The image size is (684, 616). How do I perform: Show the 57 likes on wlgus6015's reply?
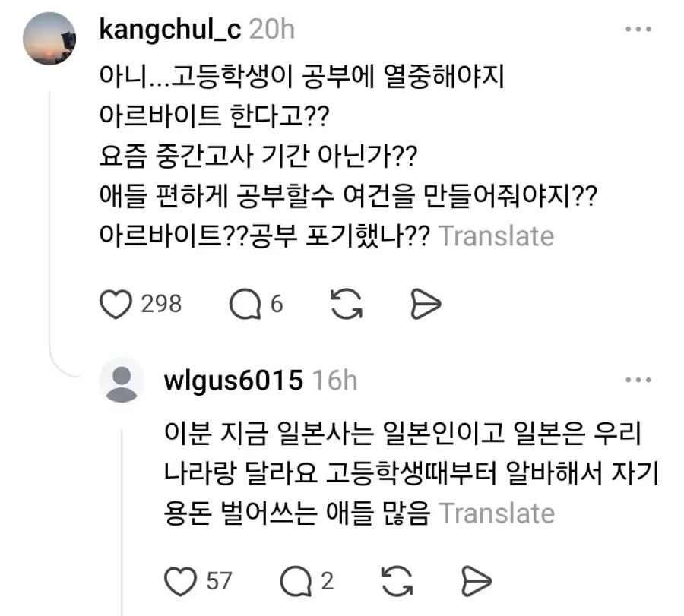(x=219, y=580)
